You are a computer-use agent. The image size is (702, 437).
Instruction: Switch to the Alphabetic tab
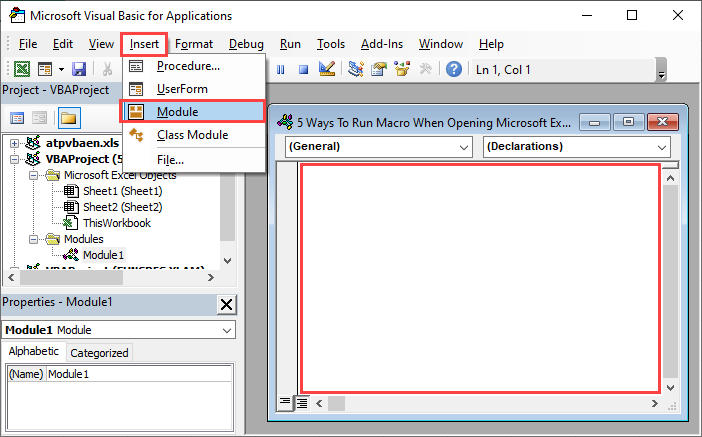[34, 351]
